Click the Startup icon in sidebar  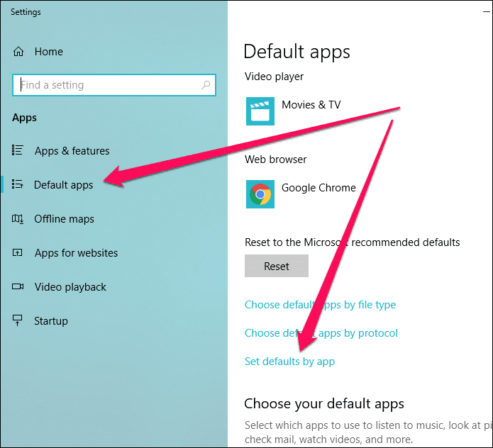tap(17, 320)
